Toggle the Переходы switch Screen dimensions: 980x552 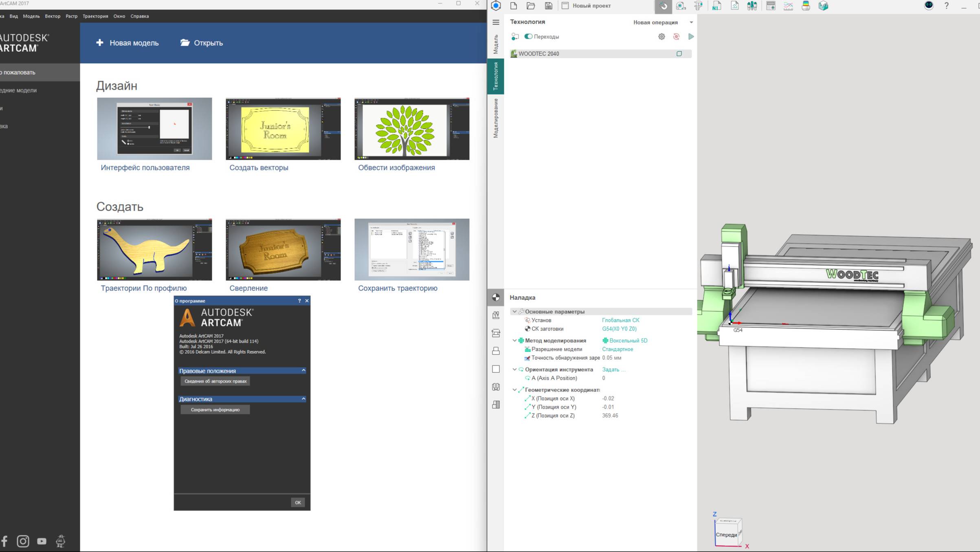click(528, 37)
